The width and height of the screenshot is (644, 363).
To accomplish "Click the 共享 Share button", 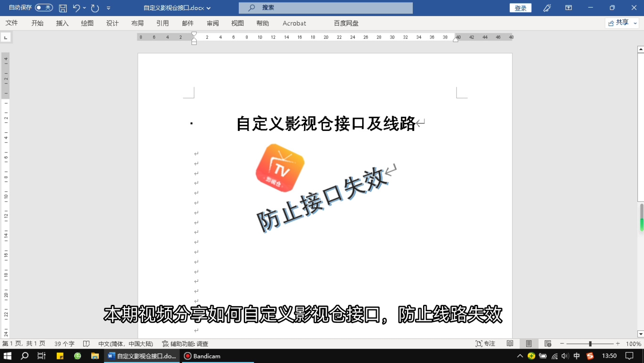I will point(619,23).
